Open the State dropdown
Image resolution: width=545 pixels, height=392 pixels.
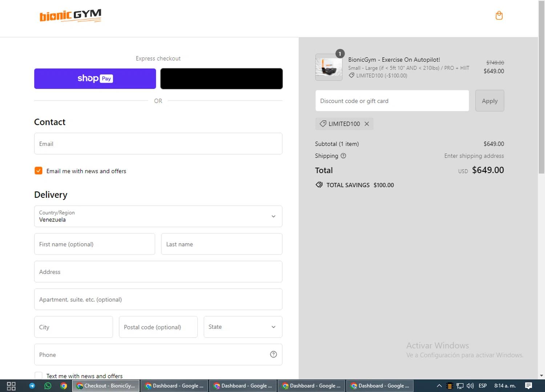(243, 327)
